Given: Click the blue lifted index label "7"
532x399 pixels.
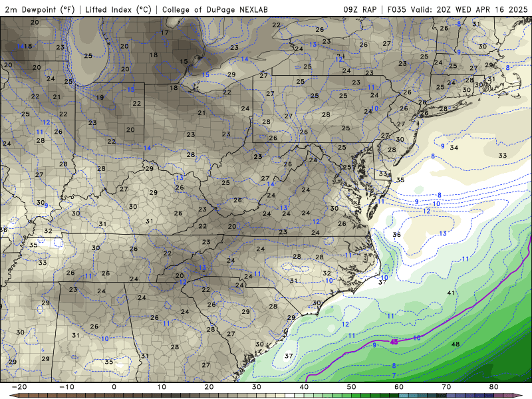Looking at the screenshot, I should pyautogui.click(x=394, y=375).
